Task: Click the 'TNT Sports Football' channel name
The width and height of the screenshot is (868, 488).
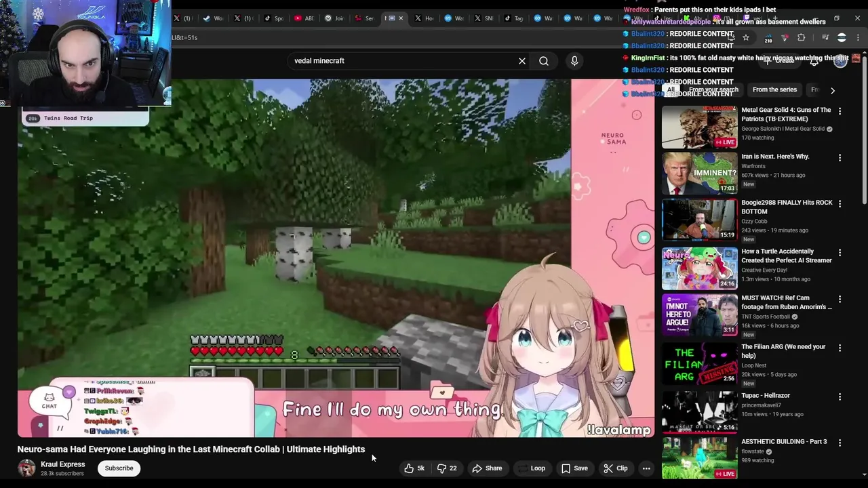Action: 766,317
